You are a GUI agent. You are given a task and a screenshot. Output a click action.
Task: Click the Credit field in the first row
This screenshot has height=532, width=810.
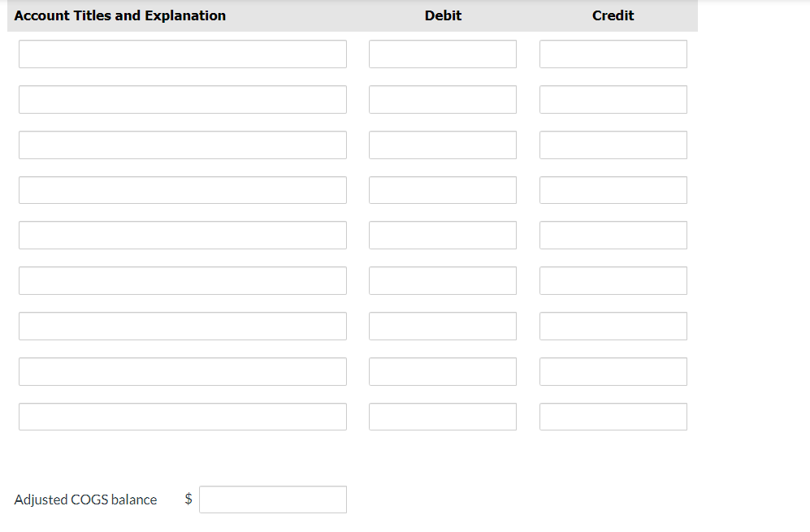pos(613,54)
